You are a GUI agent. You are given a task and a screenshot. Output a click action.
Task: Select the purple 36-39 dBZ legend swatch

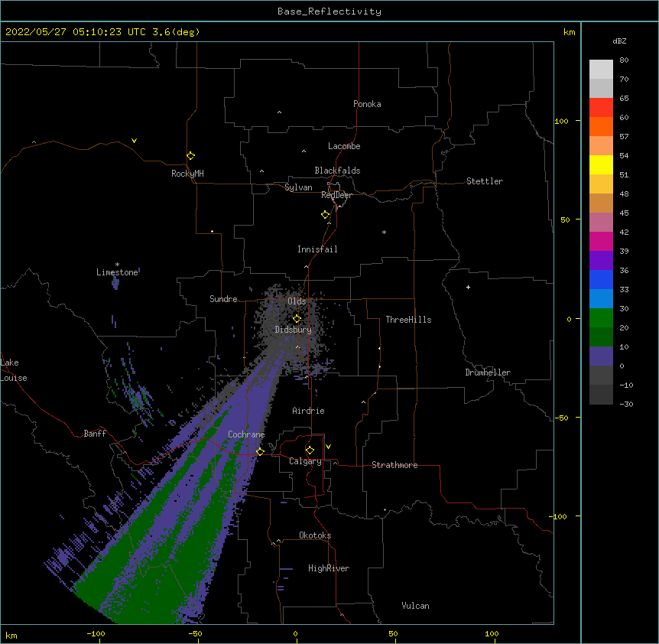click(x=601, y=261)
